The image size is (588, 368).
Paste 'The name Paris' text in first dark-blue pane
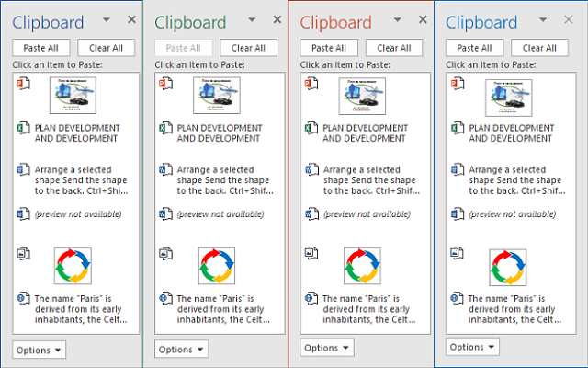[81, 309]
